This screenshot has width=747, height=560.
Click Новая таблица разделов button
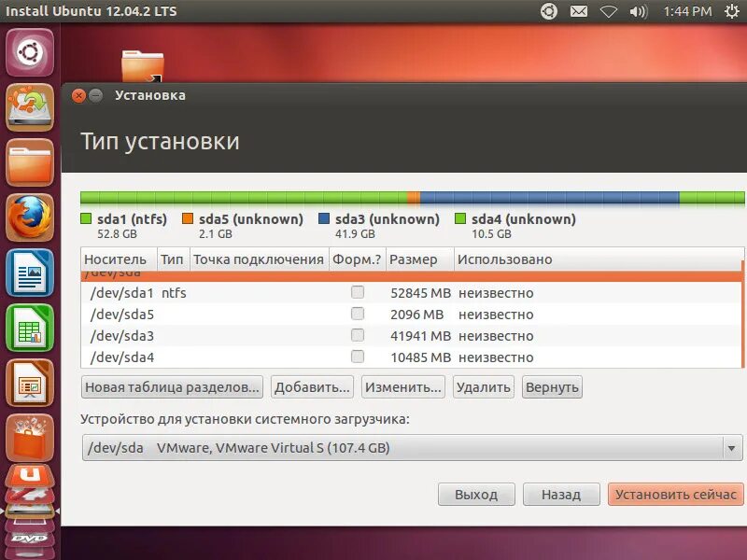(172, 387)
